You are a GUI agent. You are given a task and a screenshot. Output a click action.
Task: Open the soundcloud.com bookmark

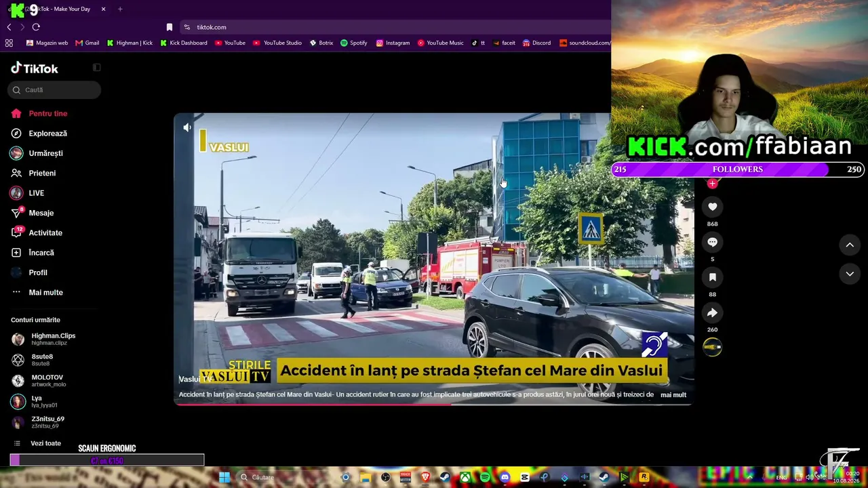(x=585, y=43)
